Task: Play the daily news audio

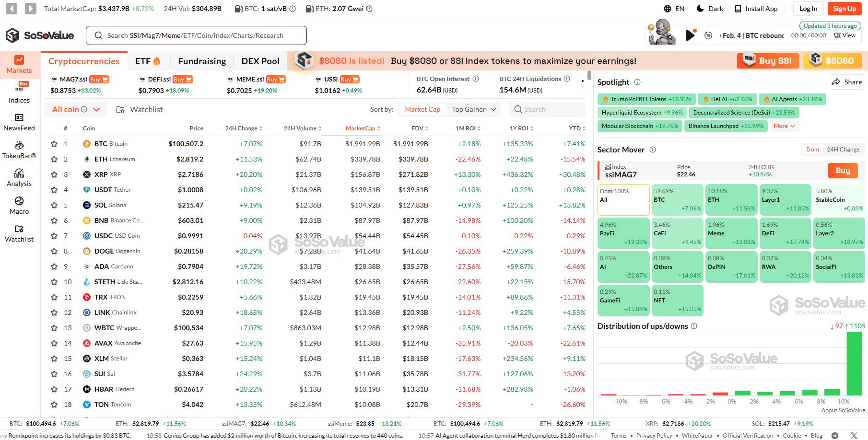Action: tap(690, 35)
